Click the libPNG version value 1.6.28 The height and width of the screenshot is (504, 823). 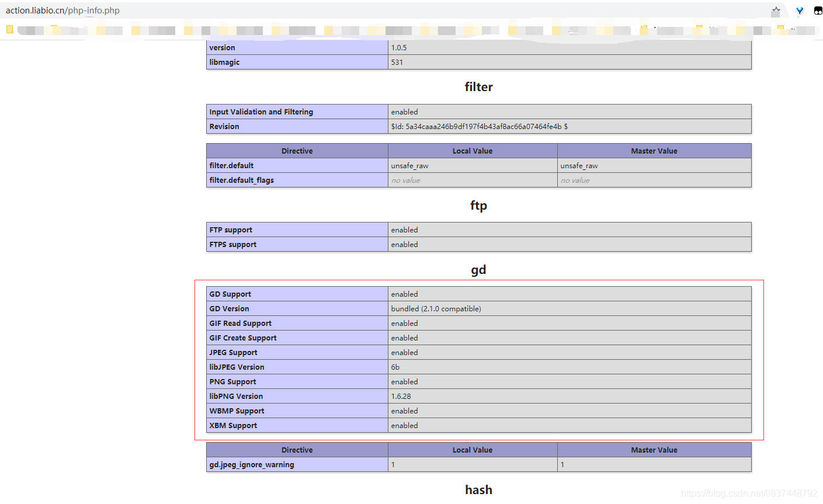click(x=401, y=397)
